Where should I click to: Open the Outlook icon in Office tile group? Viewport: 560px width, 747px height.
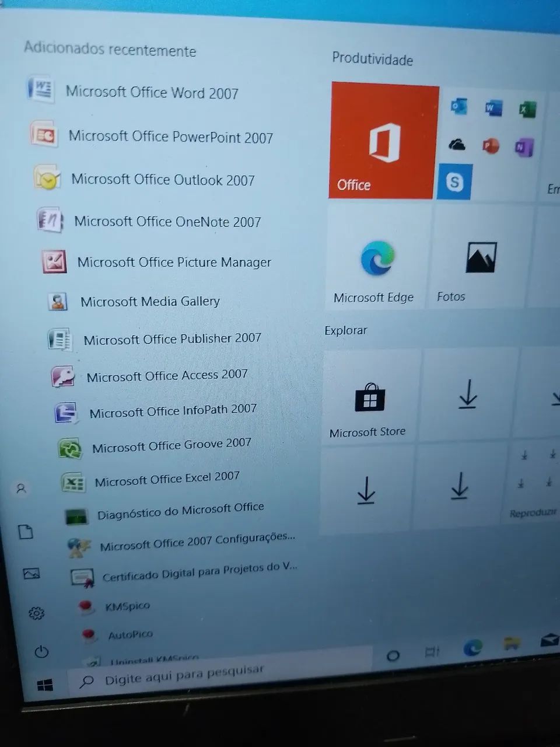[x=459, y=106]
